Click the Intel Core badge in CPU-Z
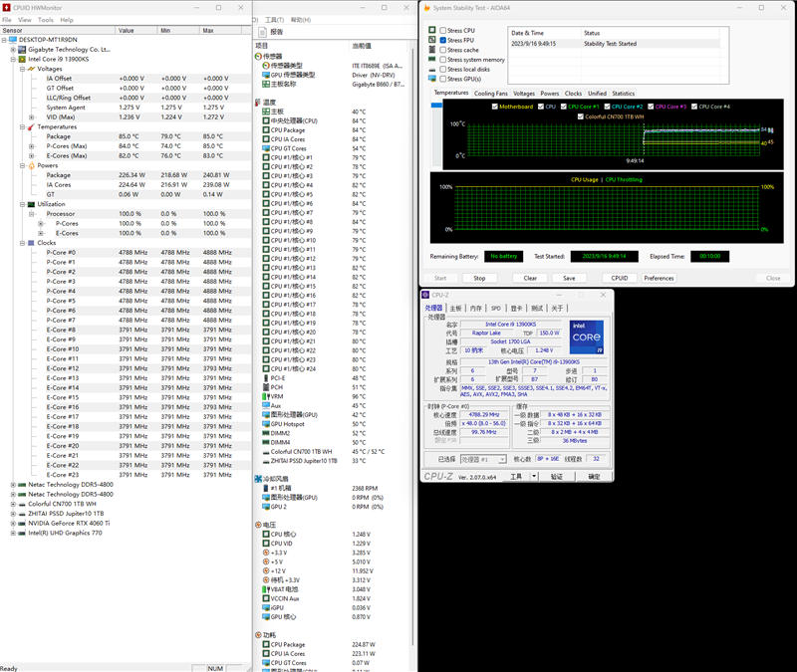This screenshot has height=672, width=797. [x=586, y=336]
